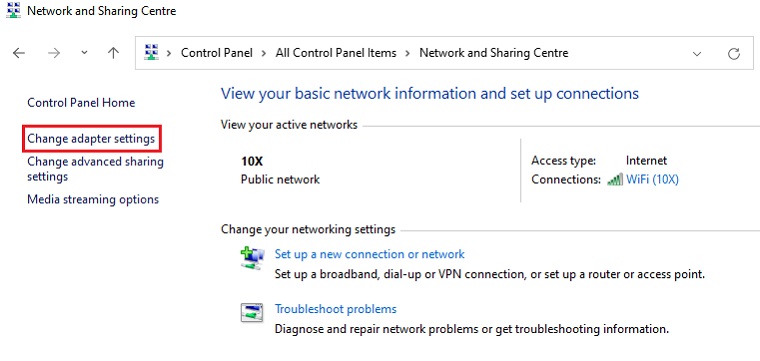Viewport: 760px width, 361px height.
Task: Click Control Panel in the breadcrumb
Action: (x=217, y=53)
